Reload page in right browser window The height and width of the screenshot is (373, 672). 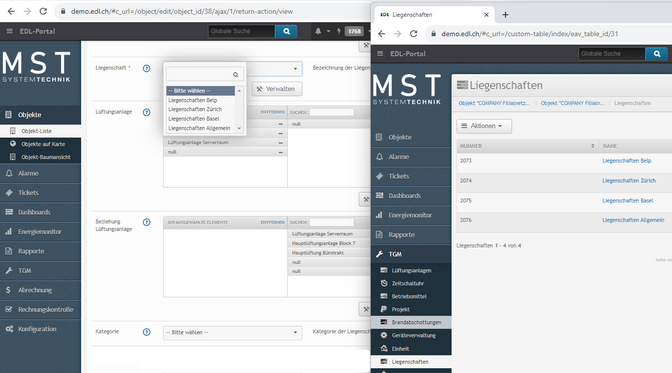(x=413, y=33)
